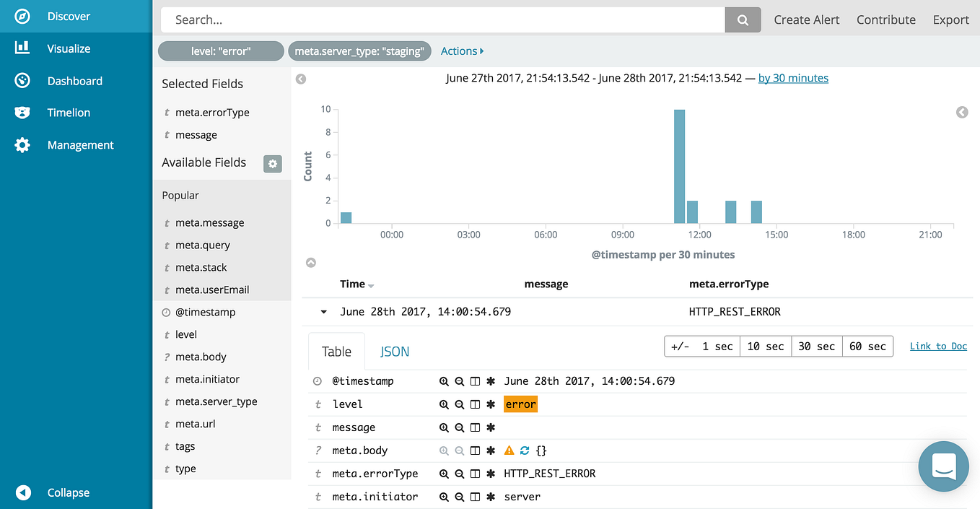Open the "by 30 minutes" interval link

point(793,77)
